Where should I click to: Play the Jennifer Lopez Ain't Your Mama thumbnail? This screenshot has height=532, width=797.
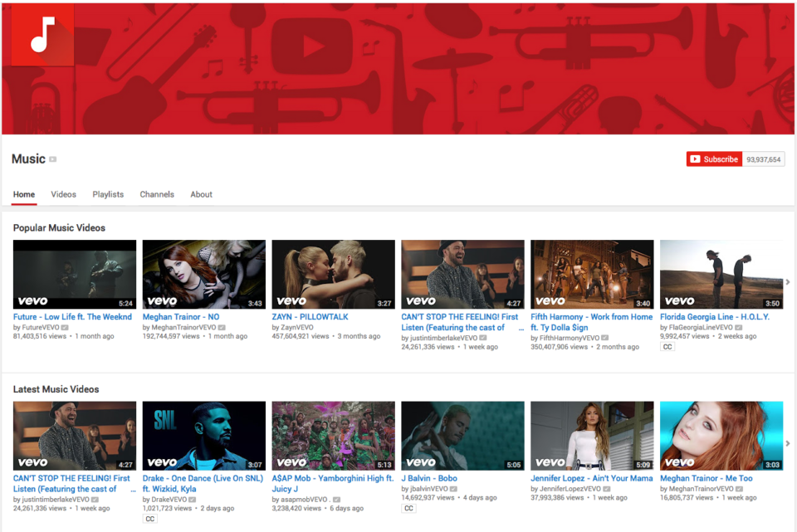click(592, 436)
